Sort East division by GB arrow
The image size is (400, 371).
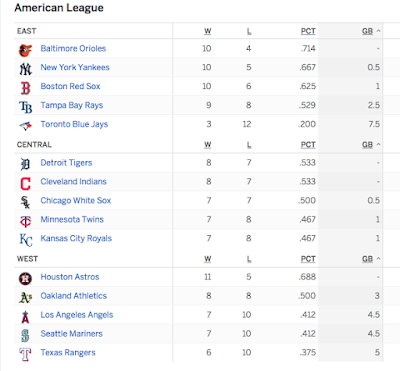(x=378, y=31)
